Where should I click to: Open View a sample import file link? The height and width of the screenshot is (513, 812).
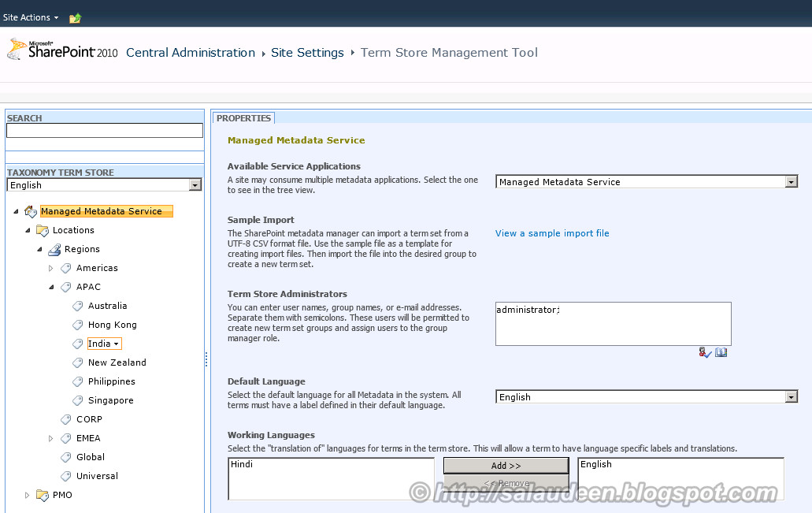pyautogui.click(x=552, y=233)
